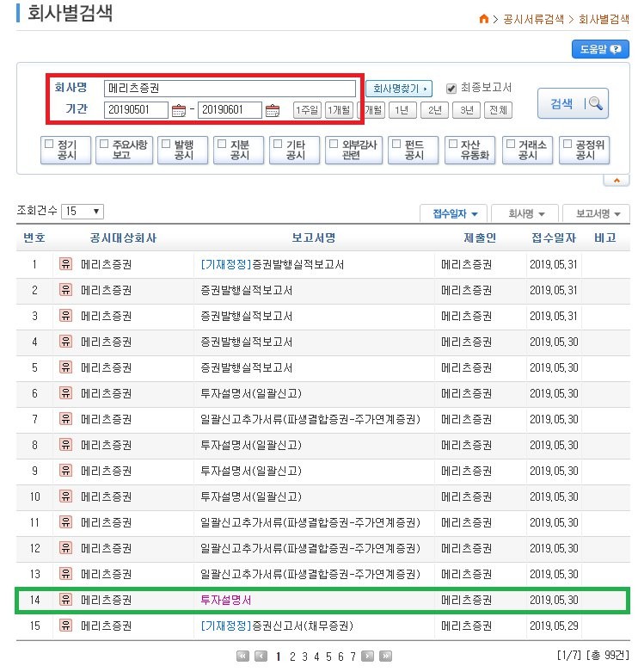This screenshot has width=638, height=672.
Task: Click 회사명찾기 company finder button
Action: coord(399,89)
